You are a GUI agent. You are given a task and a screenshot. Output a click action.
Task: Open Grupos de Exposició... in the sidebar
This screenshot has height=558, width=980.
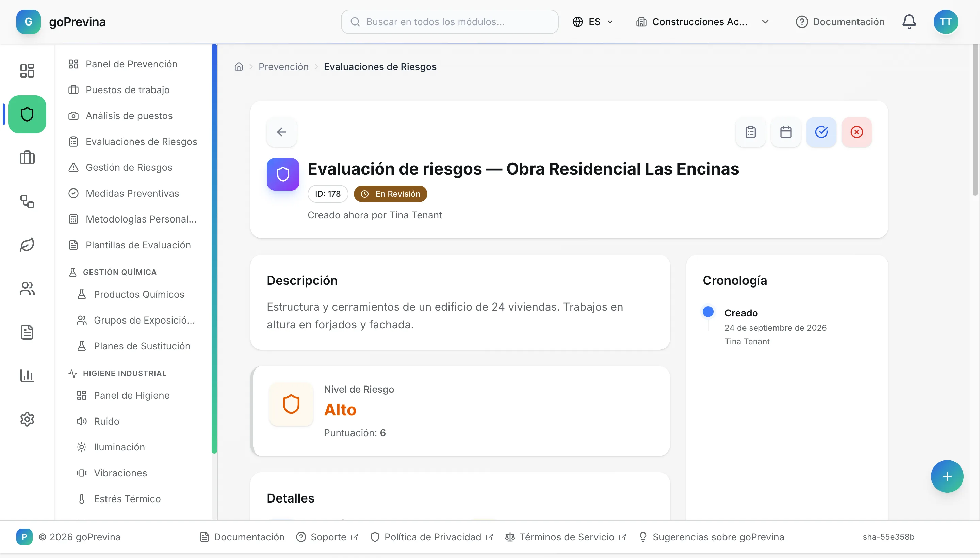coord(136,320)
